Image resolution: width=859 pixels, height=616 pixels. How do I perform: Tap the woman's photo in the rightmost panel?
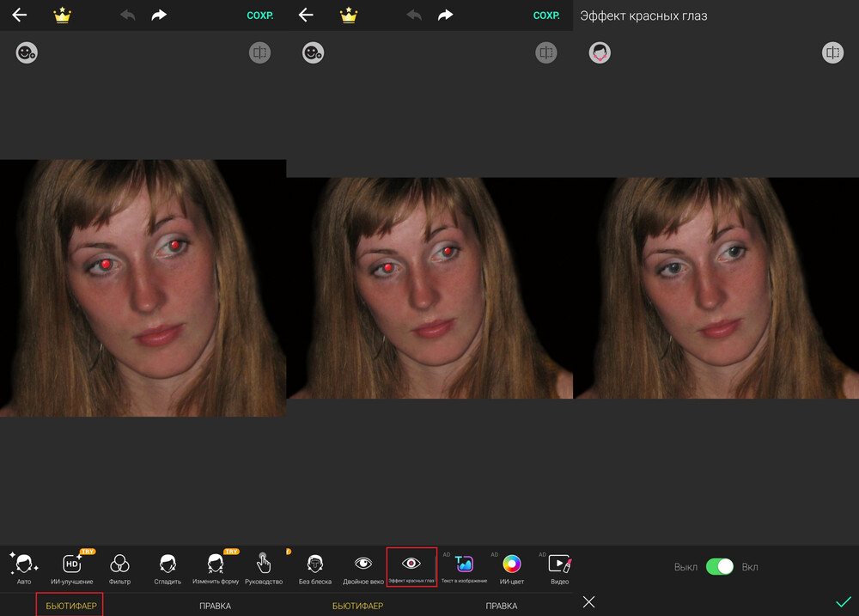[716, 288]
